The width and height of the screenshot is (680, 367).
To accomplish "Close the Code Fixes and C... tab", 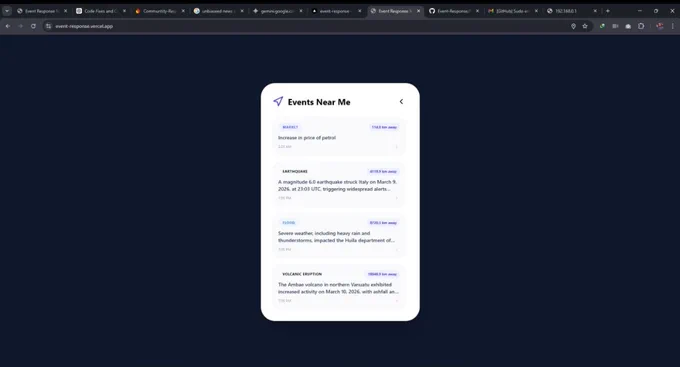I will coord(124,11).
